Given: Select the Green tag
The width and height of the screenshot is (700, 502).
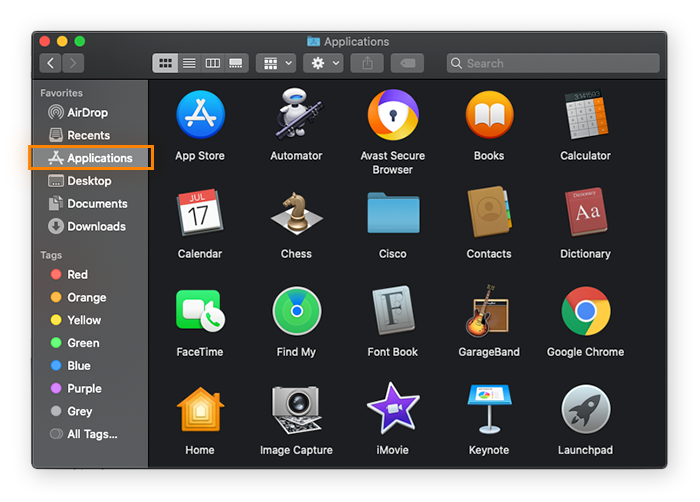Looking at the screenshot, I should tap(91, 343).
